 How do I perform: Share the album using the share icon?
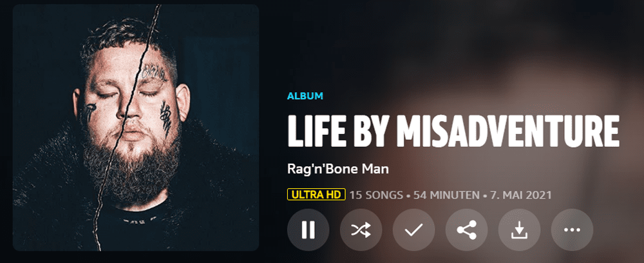coord(466,229)
